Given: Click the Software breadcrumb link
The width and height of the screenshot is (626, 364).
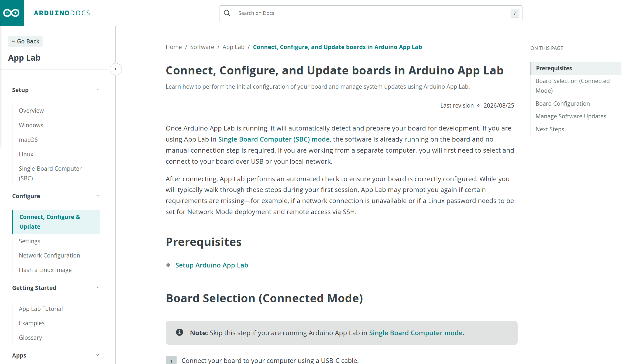Looking at the screenshot, I should point(202,47).
